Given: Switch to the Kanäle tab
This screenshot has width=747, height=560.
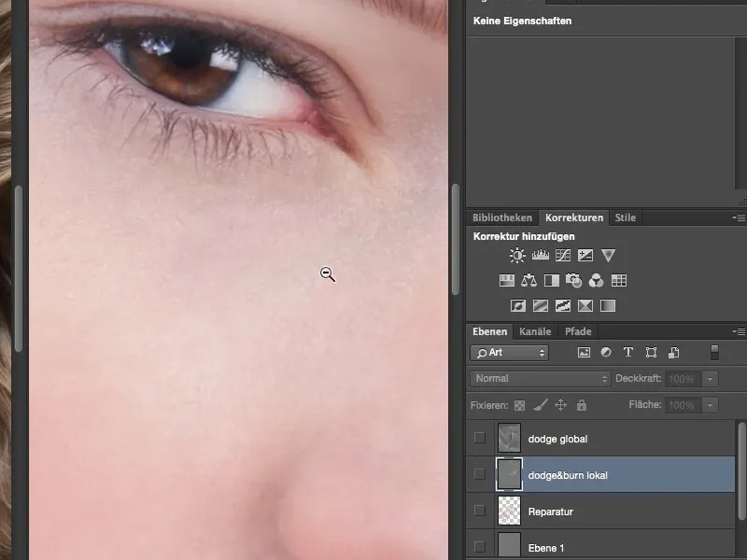Looking at the screenshot, I should [x=535, y=330].
